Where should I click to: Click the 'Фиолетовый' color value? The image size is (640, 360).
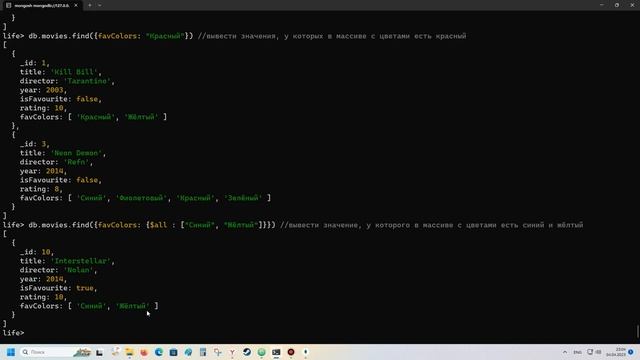(141, 198)
